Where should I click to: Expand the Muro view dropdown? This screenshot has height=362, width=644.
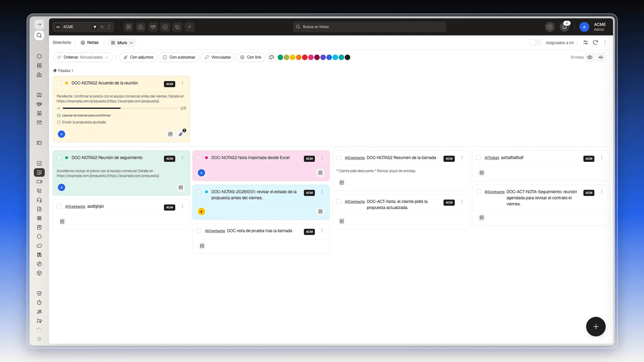122,43
